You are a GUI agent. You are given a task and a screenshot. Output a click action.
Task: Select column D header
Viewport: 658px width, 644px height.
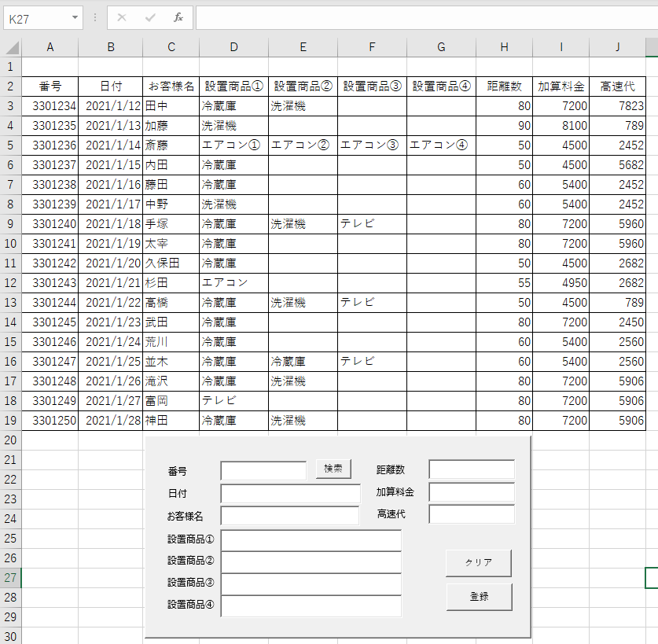(233, 47)
